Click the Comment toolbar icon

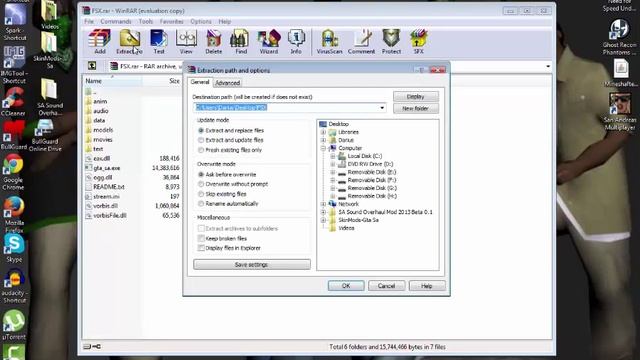(361, 42)
